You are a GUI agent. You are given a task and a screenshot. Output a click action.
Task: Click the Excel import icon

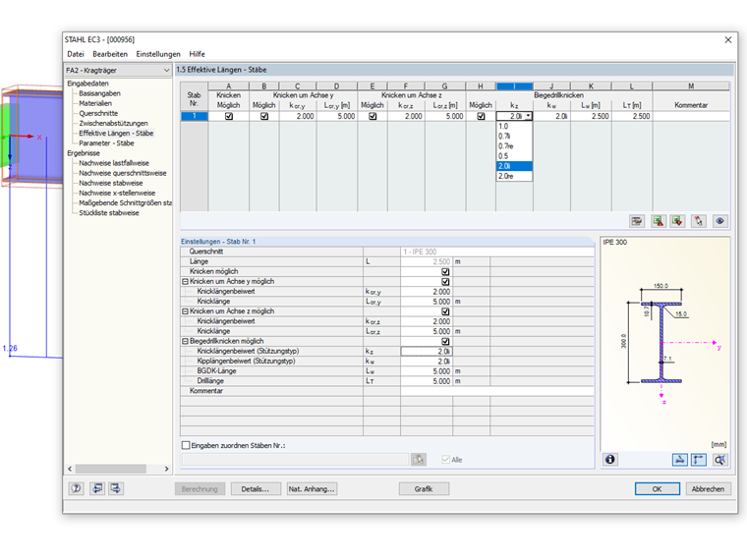click(678, 222)
